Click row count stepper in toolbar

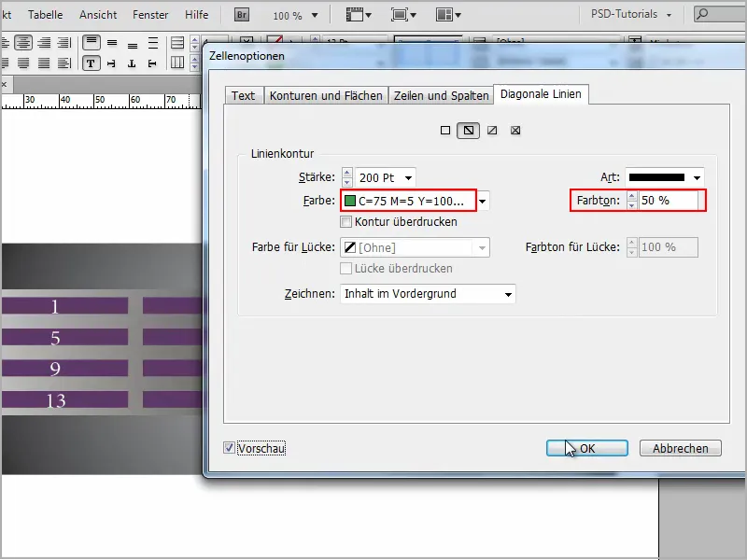pos(194,43)
